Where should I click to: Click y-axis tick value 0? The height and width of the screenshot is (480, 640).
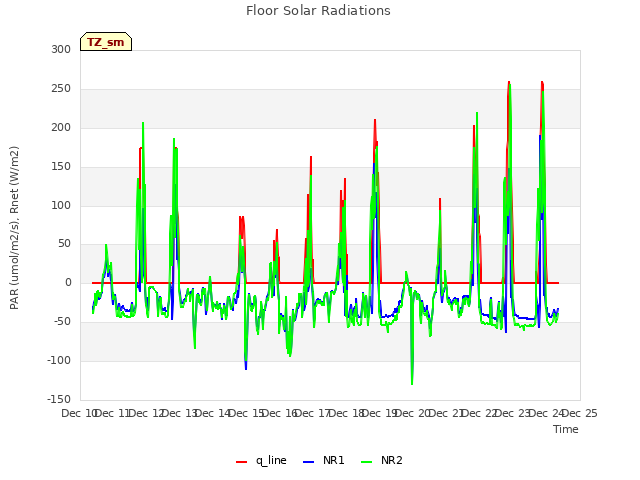coord(68,282)
